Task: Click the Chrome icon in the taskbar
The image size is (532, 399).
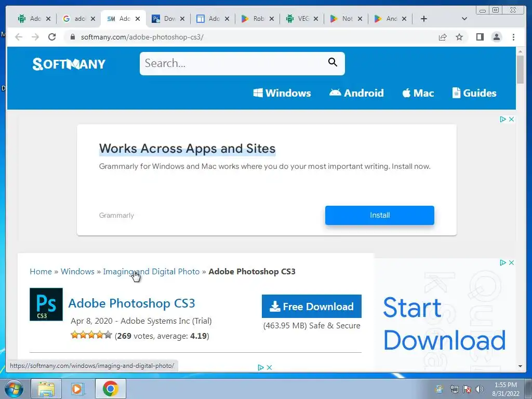Action: [110, 389]
